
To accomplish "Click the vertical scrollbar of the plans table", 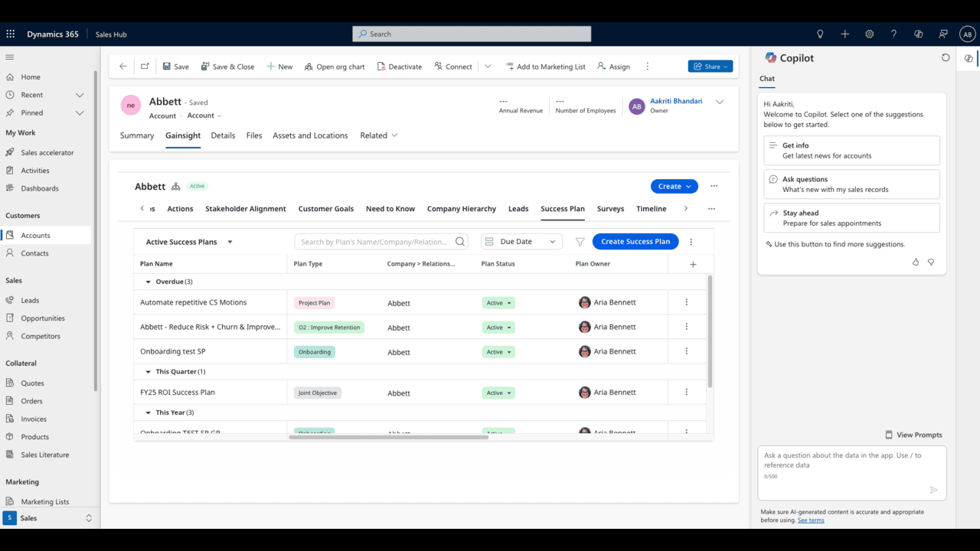I will tap(710, 331).
